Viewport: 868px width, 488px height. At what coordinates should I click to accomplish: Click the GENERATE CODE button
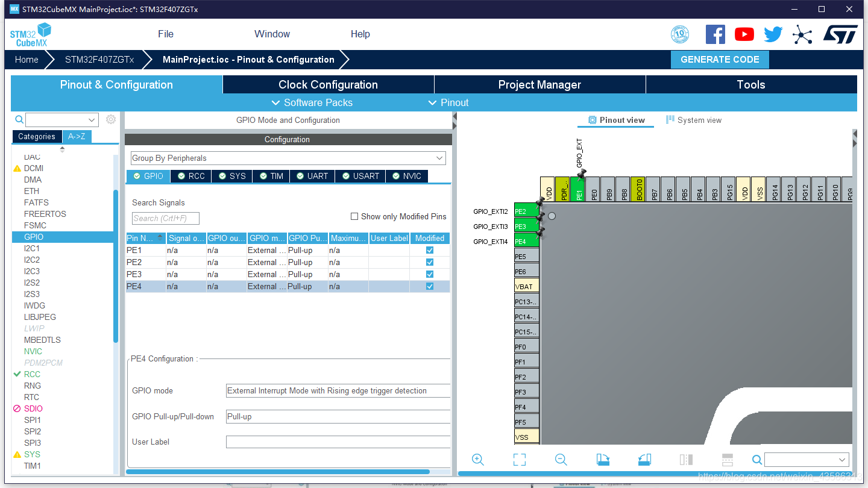(720, 60)
